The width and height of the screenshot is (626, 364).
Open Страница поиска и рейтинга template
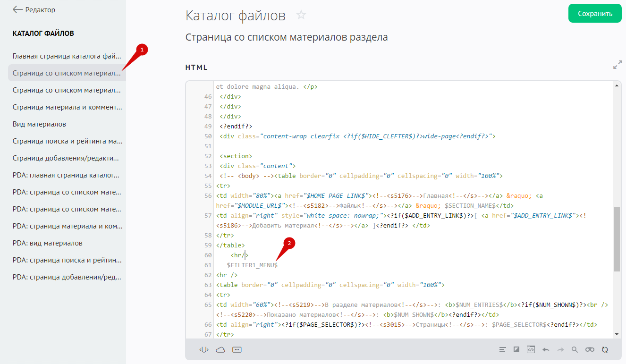point(68,141)
